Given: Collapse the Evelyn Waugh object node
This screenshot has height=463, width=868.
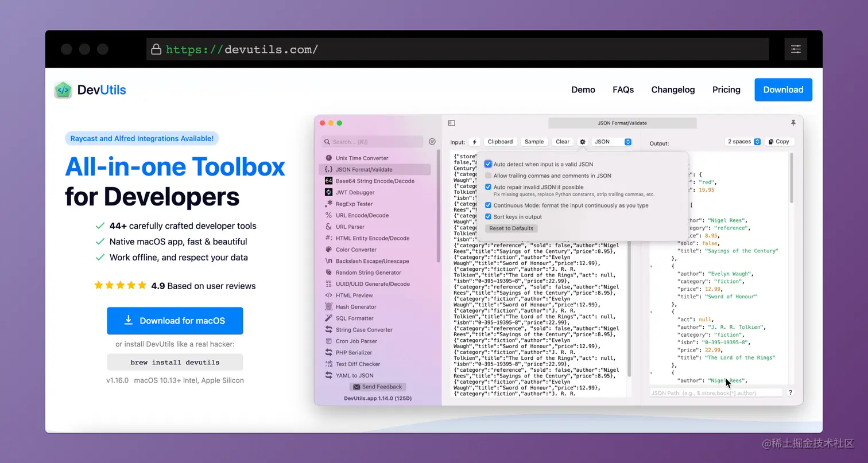Looking at the screenshot, I should (x=651, y=267).
